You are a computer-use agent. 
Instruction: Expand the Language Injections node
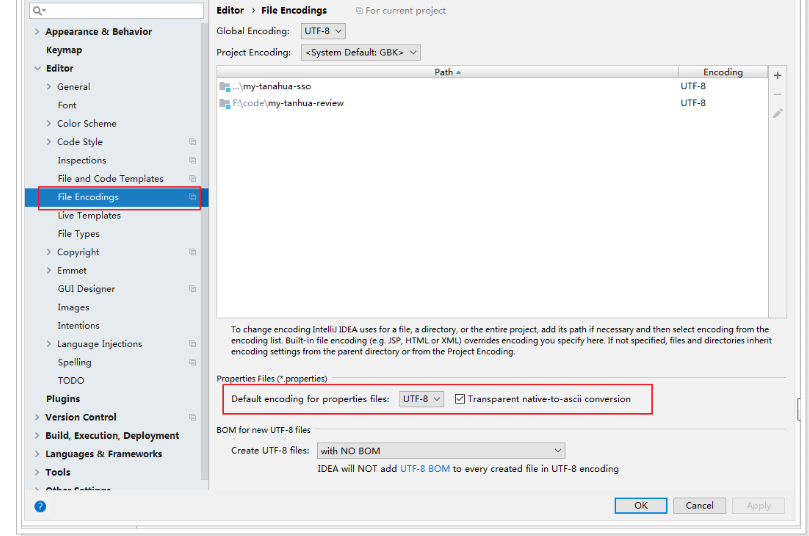[49, 344]
